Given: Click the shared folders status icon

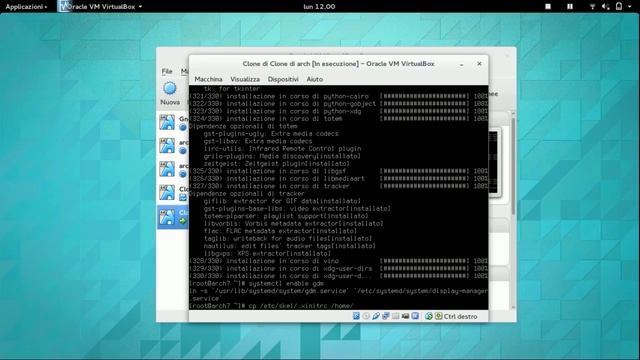Looking at the screenshot, I should pos(396,316).
